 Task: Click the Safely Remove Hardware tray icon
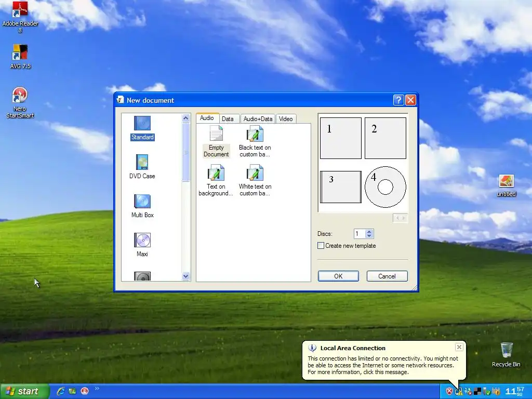[486, 392]
